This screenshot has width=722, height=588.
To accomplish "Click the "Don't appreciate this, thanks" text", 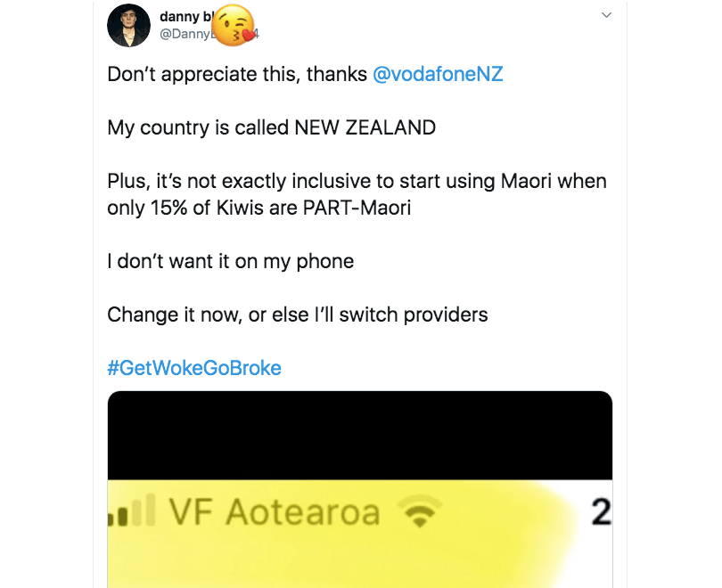I will (x=236, y=74).
